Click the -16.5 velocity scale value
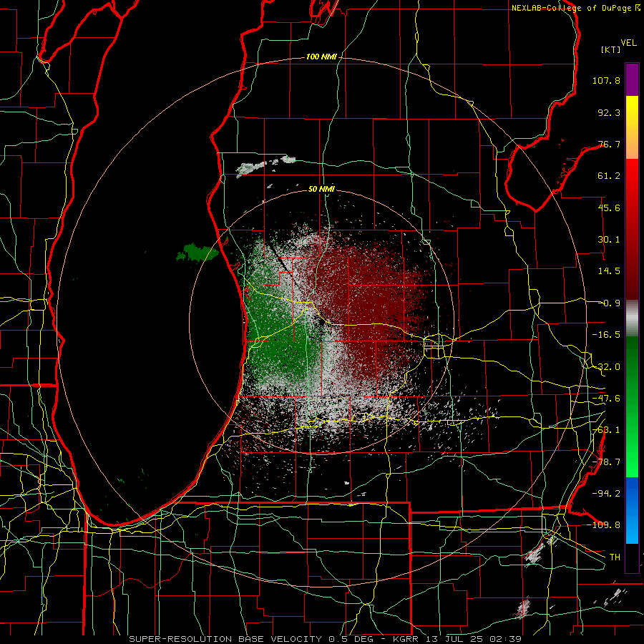The height and width of the screenshot is (644, 644). pos(606,335)
